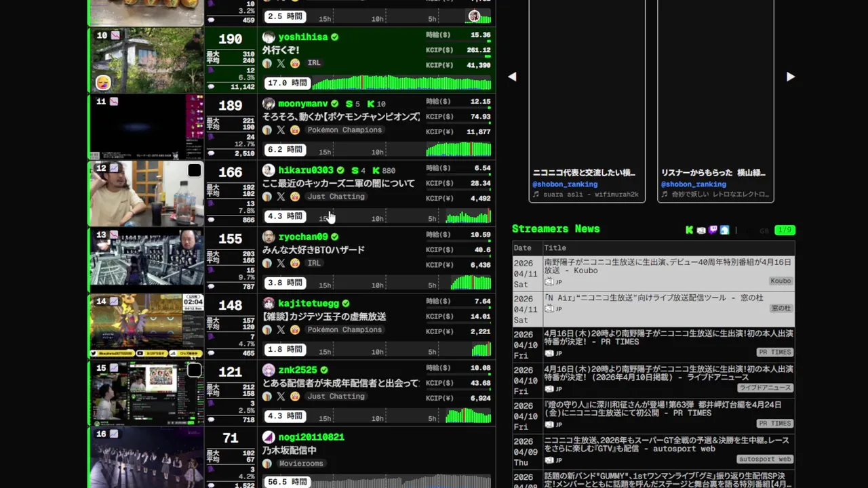
Task: Click the 窓の杜 source tag in news table
Action: point(781,308)
